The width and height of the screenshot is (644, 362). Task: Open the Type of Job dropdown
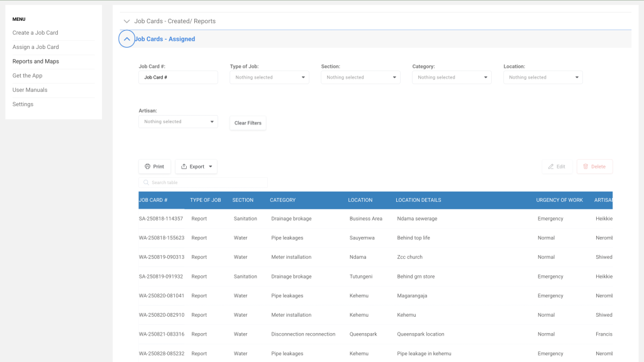pyautogui.click(x=269, y=77)
